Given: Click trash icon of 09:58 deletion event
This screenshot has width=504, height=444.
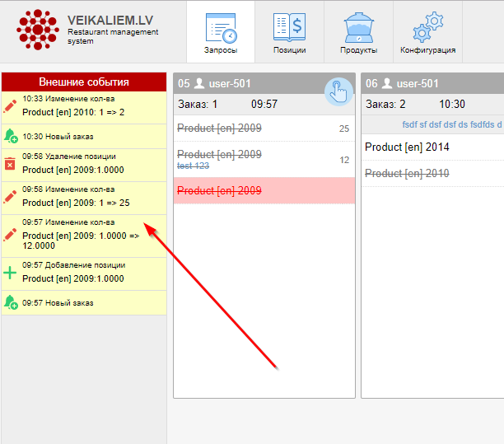Looking at the screenshot, I should click(10, 164).
